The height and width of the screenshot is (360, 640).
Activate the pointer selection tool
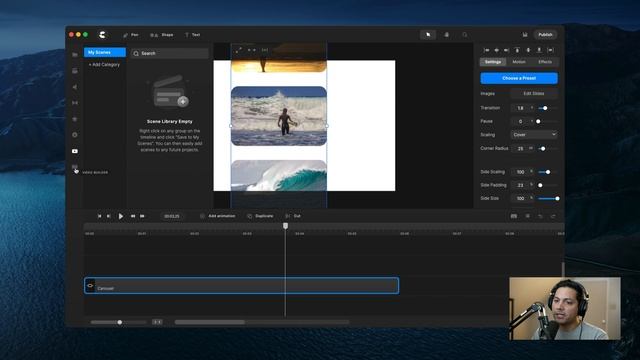click(x=428, y=35)
